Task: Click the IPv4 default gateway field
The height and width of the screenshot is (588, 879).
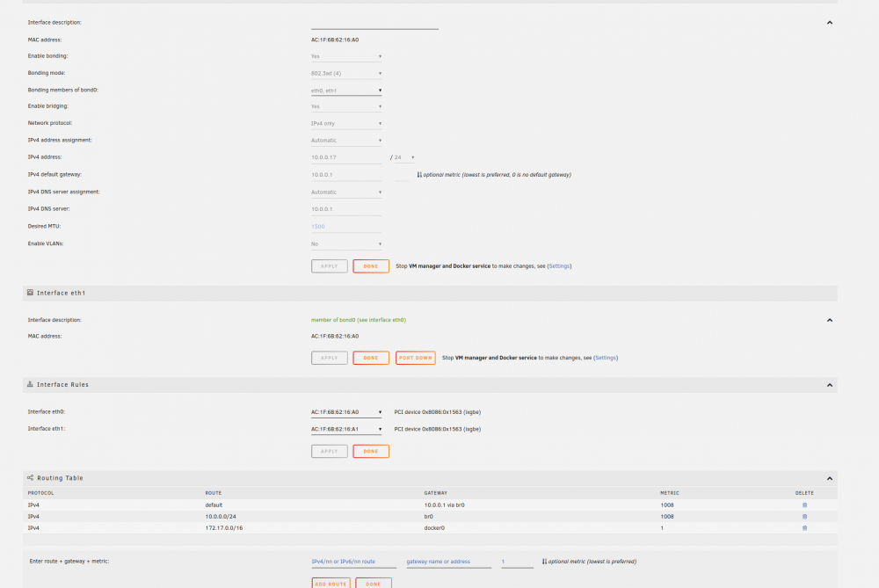Action: click(346, 175)
